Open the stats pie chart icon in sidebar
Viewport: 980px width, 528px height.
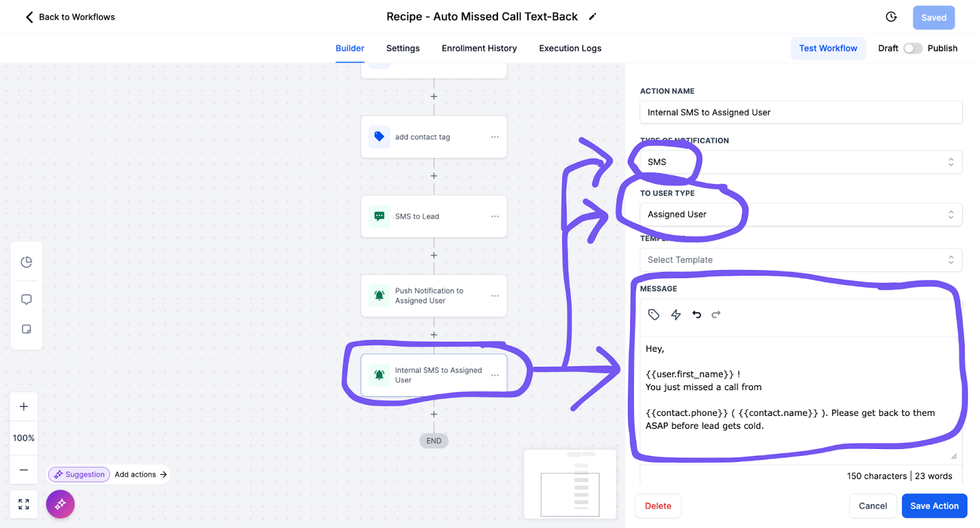26,262
